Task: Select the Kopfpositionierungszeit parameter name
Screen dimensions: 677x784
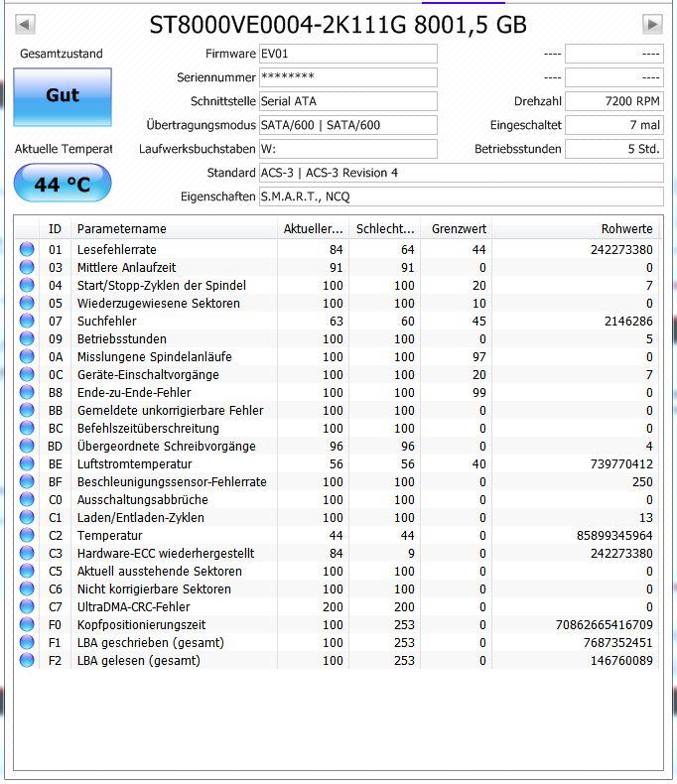Action: point(142,625)
